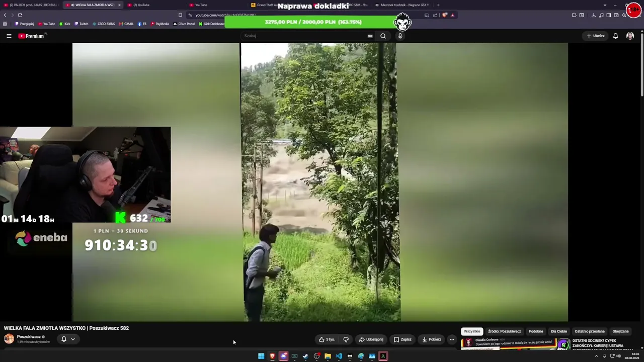Select the "Podobne" filter chip
Image resolution: width=644 pixels, height=362 pixels.
tap(536, 331)
